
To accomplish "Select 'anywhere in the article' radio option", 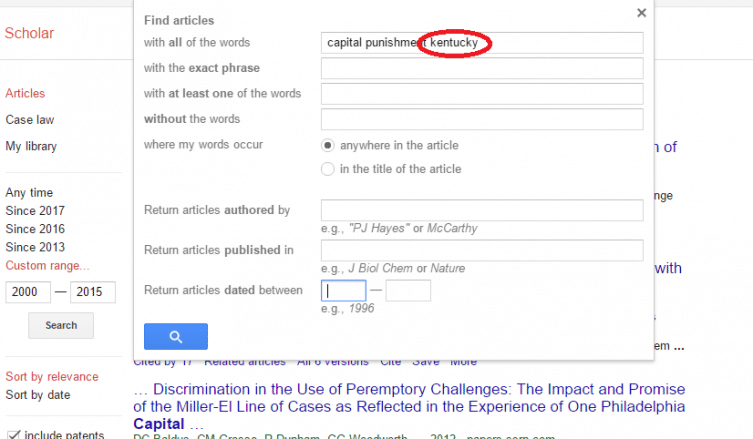I will coord(328,145).
